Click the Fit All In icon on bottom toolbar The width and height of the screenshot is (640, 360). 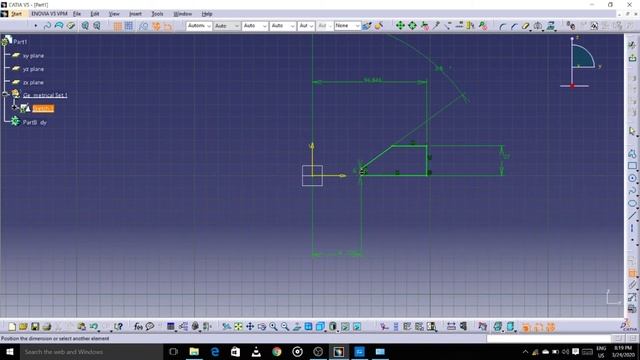point(238,327)
